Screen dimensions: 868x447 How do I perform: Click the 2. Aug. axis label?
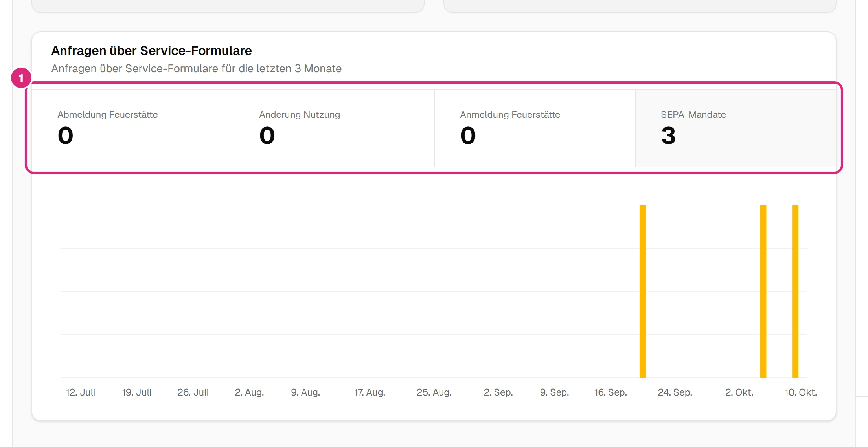pyautogui.click(x=249, y=392)
